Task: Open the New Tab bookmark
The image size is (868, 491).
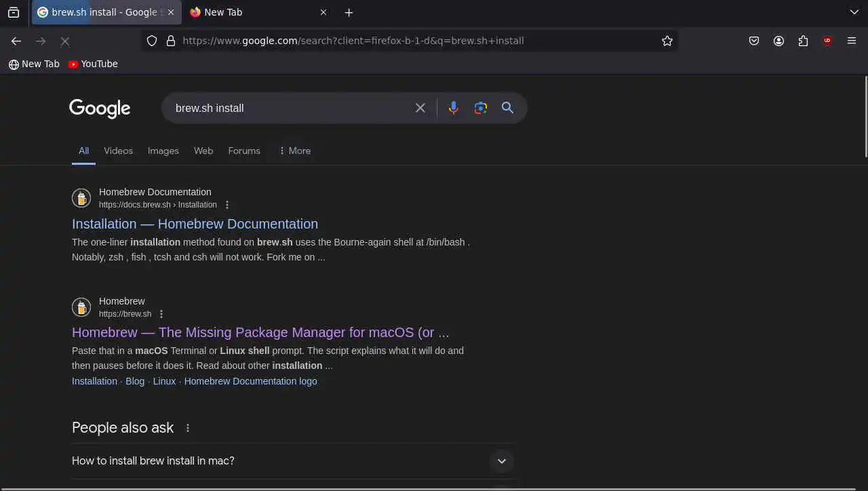Action: click(x=34, y=64)
